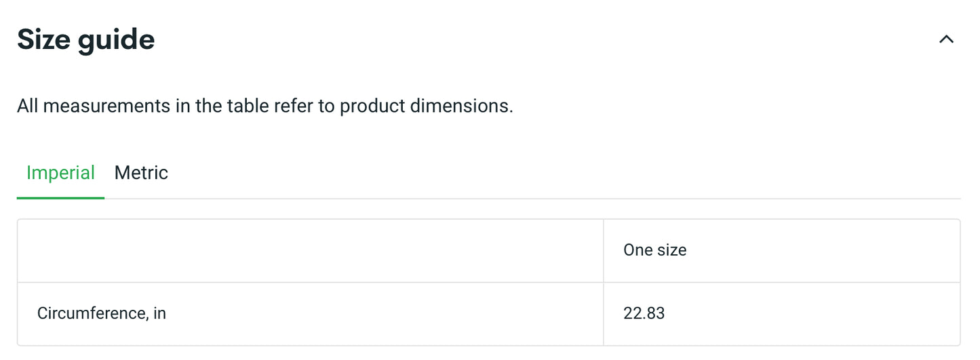Click the word "table" in the description
This screenshot has height=360, width=980.
pos(248,106)
